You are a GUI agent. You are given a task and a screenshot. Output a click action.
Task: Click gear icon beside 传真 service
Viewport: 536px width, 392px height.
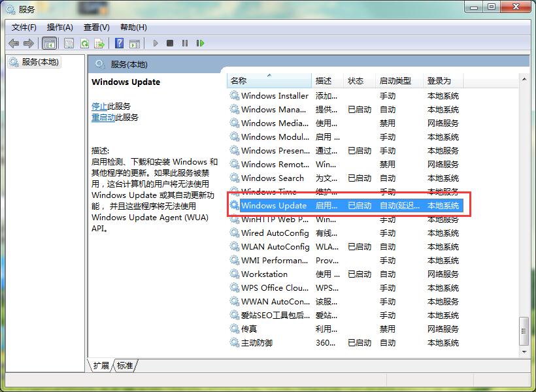235,329
